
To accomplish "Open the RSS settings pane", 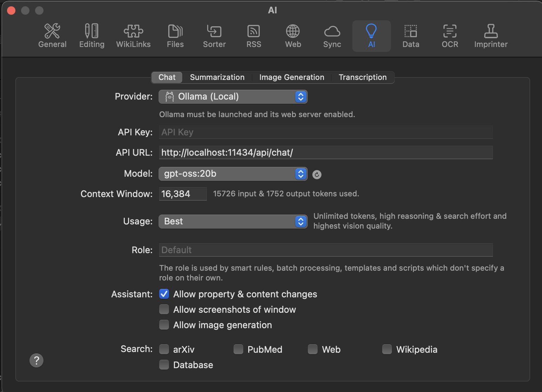I will [x=253, y=36].
